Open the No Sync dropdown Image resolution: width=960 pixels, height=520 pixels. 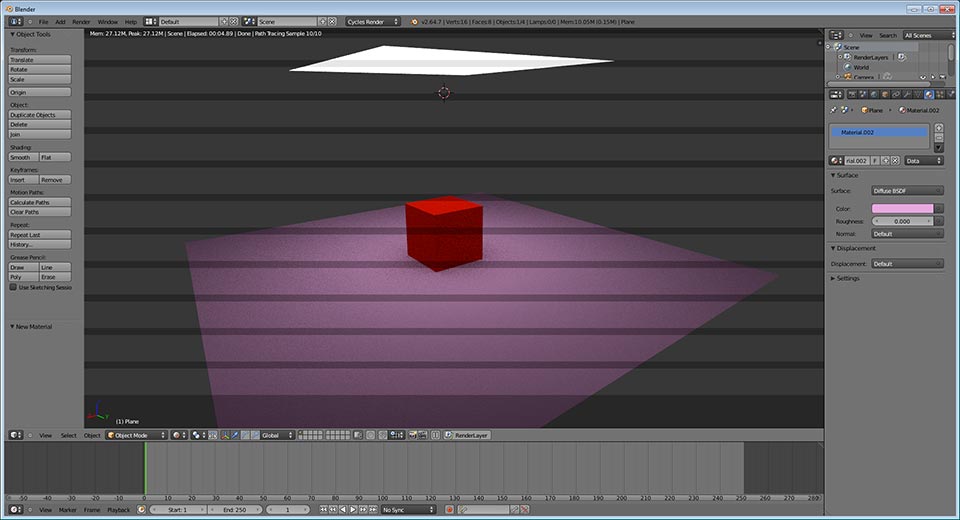coord(408,510)
